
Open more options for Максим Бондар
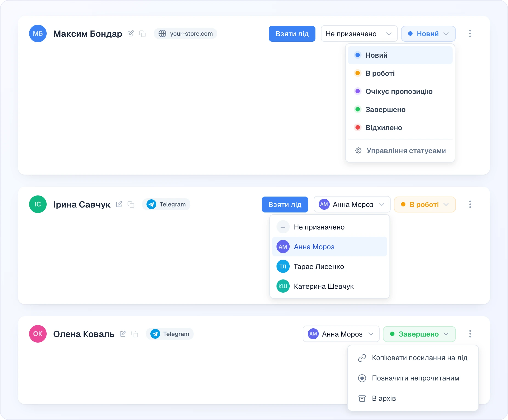click(470, 33)
